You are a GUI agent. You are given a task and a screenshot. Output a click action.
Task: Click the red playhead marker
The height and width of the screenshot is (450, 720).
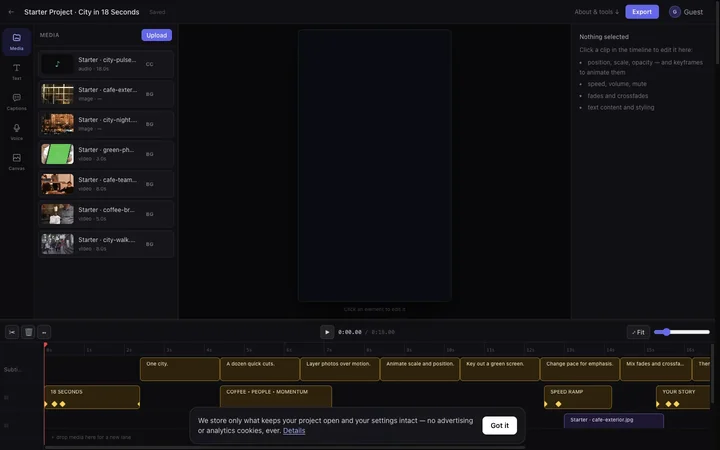pos(45,345)
